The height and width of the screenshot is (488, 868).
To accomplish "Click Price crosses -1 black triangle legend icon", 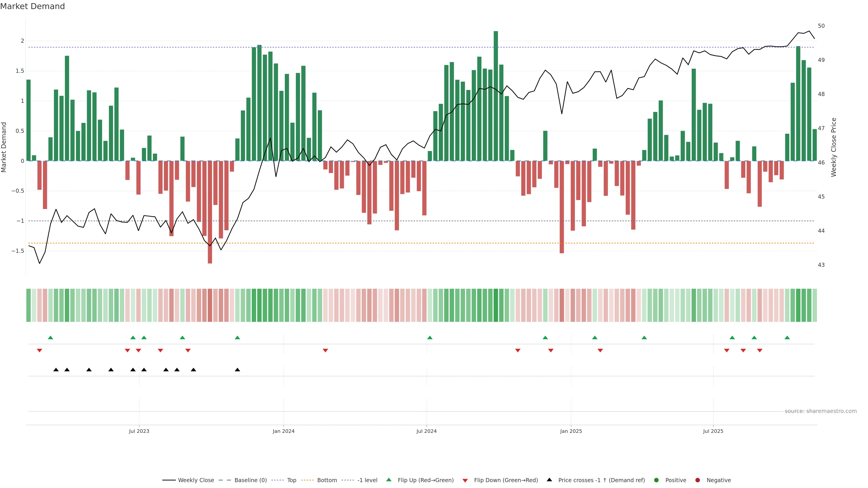I will (549, 480).
